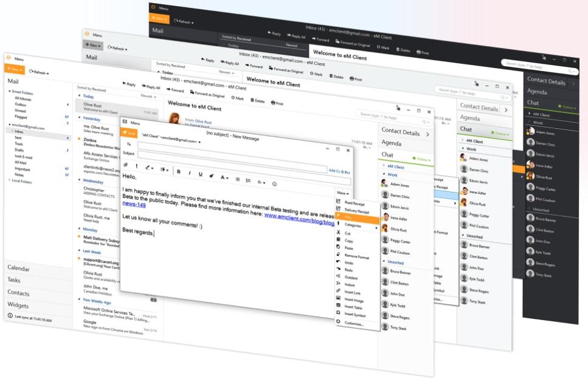Click the Customize gear icon in More menu
The height and width of the screenshot is (382, 588).
point(338,321)
